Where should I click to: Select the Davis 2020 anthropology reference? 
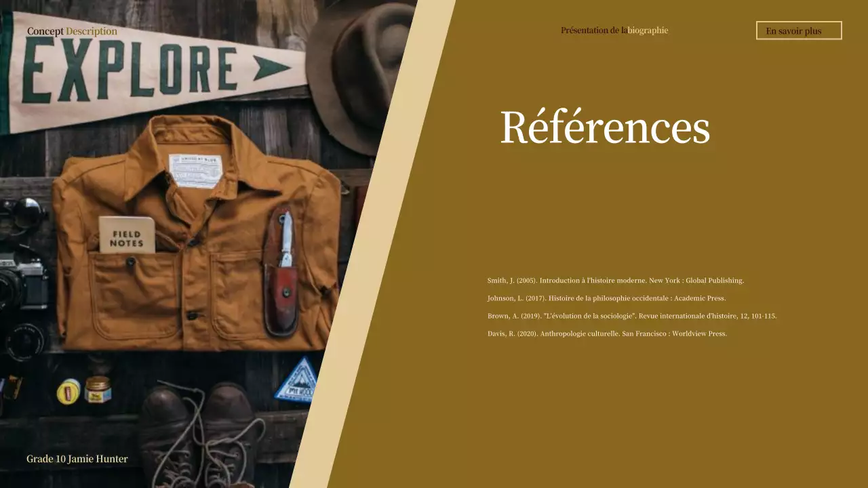click(x=606, y=333)
